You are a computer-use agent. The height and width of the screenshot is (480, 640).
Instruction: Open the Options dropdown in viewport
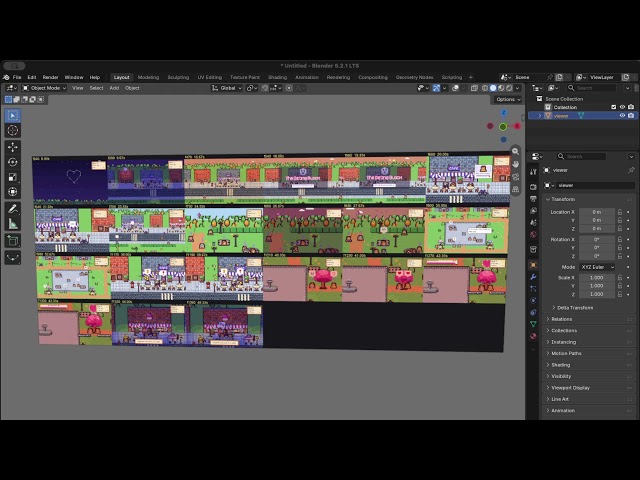pyautogui.click(x=508, y=99)
